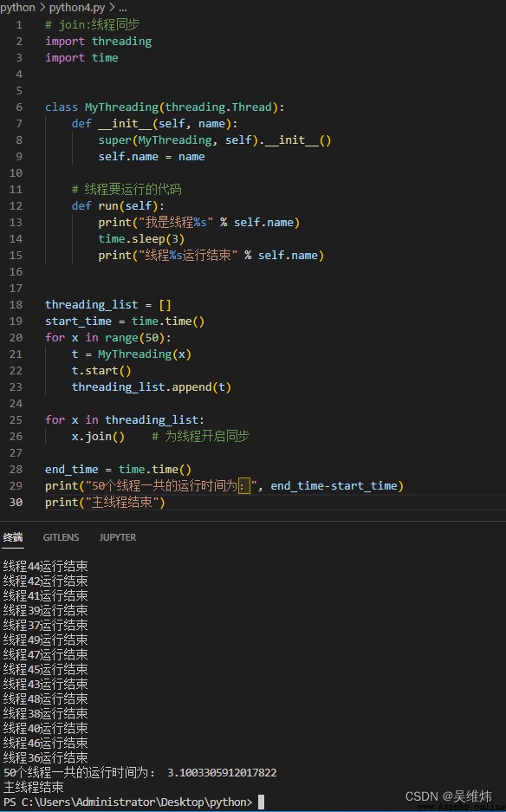Place cursor on line number 30

pyautogui.click(x=16, y=503)
